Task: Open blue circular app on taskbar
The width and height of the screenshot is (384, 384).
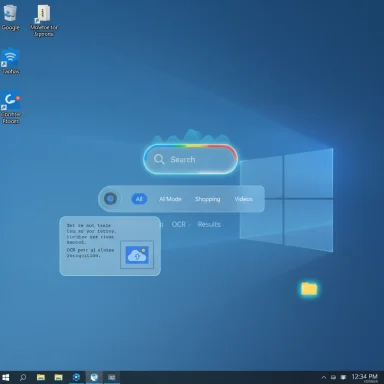Action: (76, 377)
